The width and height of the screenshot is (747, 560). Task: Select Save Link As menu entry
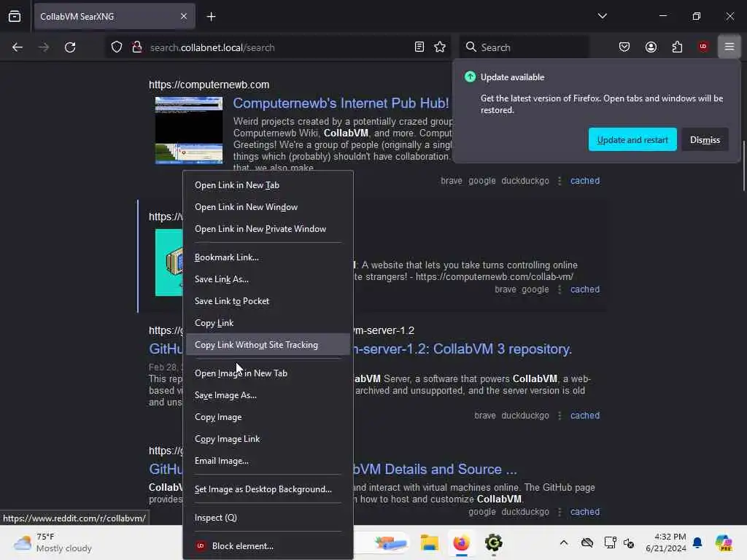coord(268,279)
